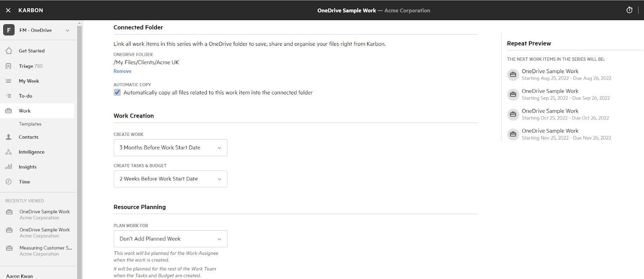Click chevron on Don't Add Planned Week dropdown
Screen dimensions: 644x279
click(219, 239)
